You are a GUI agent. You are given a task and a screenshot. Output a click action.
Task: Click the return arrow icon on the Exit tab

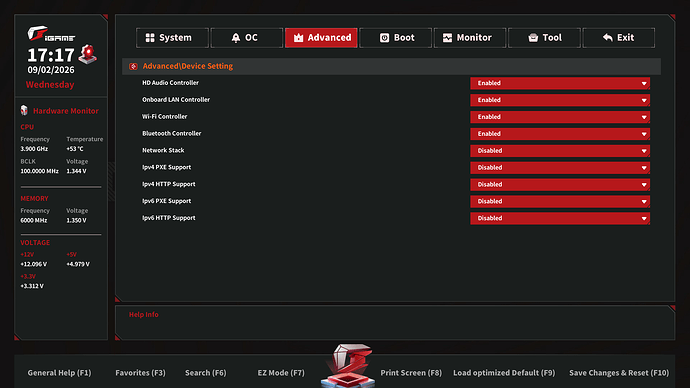pyautogui.click(x=608, y=38)
